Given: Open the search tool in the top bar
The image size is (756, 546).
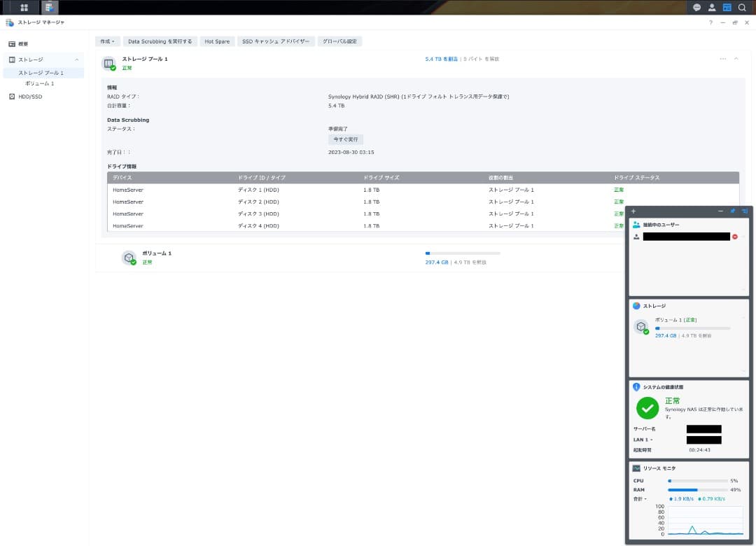Looking at the screenshot, I should pos(742,8).
